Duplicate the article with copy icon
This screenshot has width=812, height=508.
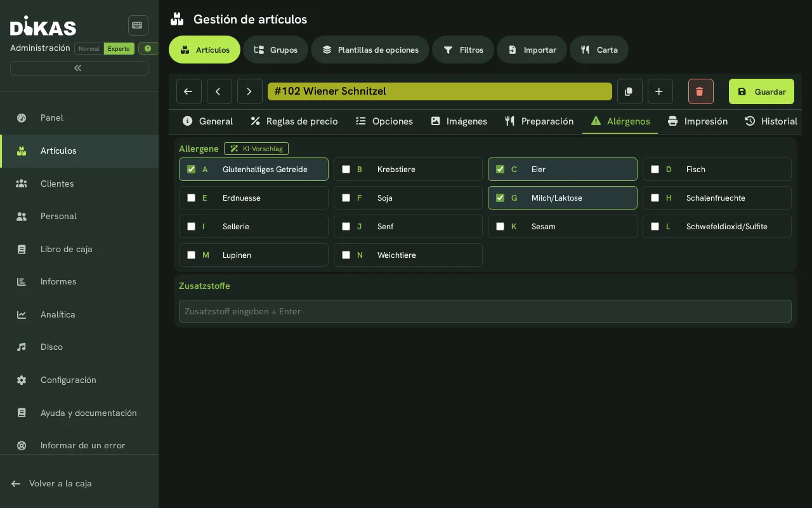(x=630, y=91)
